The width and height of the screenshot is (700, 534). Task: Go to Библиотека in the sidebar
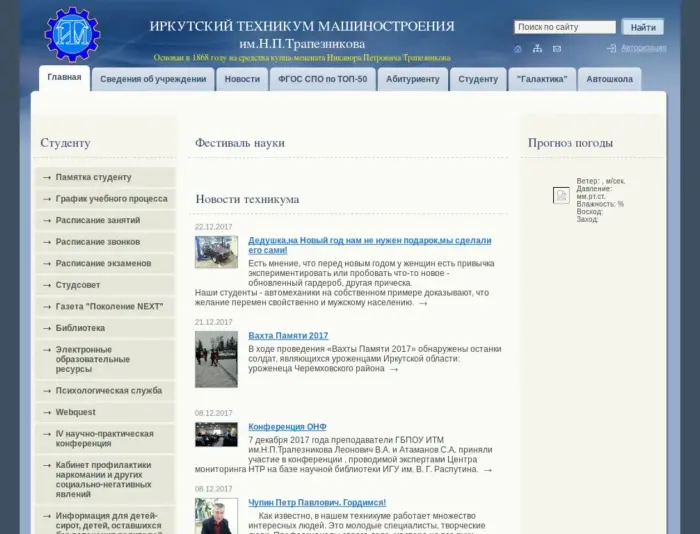click(x=80, y=328)
